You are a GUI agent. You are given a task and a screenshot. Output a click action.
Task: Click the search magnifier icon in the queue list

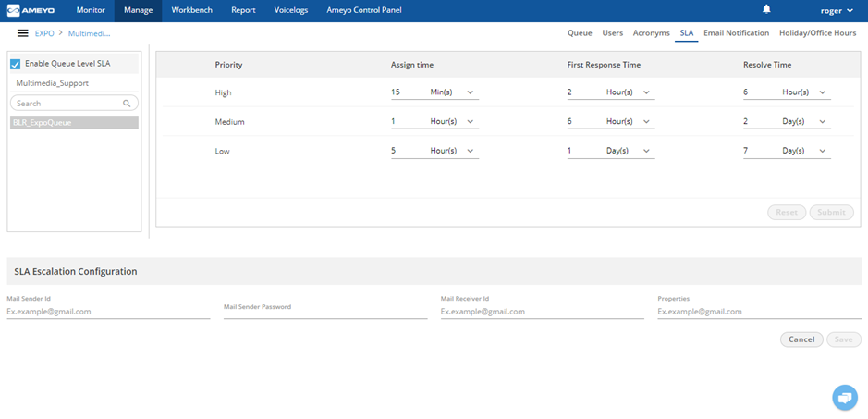pos(127,103)
